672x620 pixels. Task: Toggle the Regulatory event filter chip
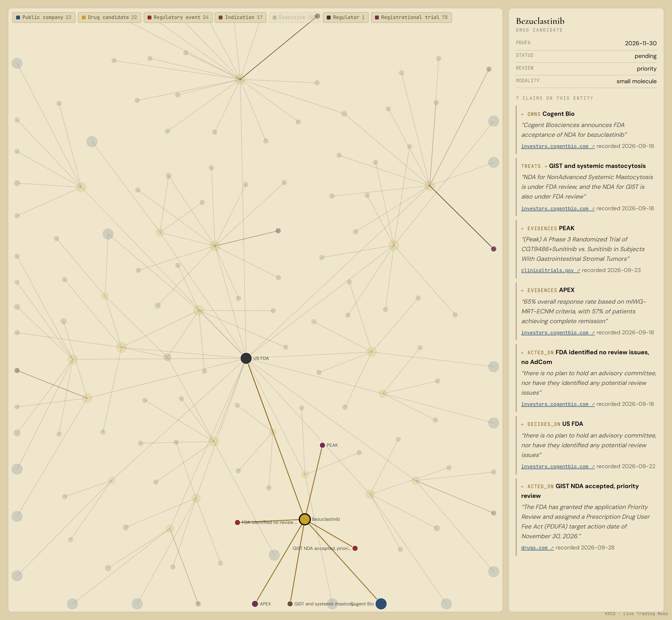(178, 17)
